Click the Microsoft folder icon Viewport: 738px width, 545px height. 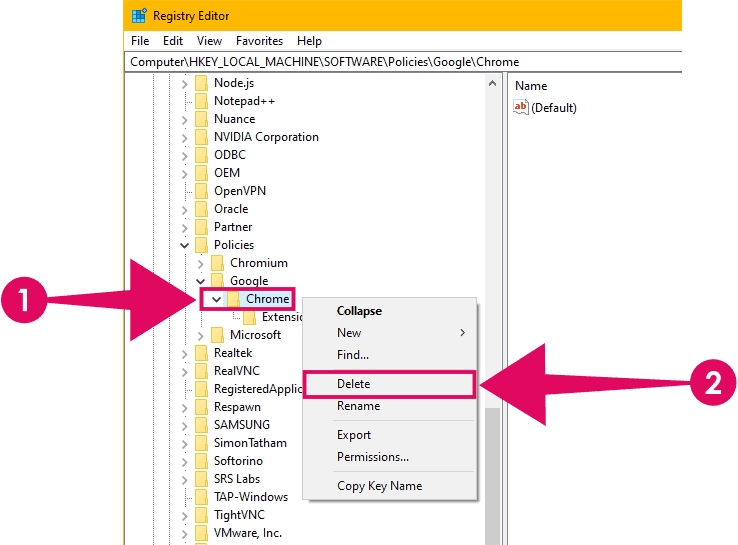pos(217,335)
